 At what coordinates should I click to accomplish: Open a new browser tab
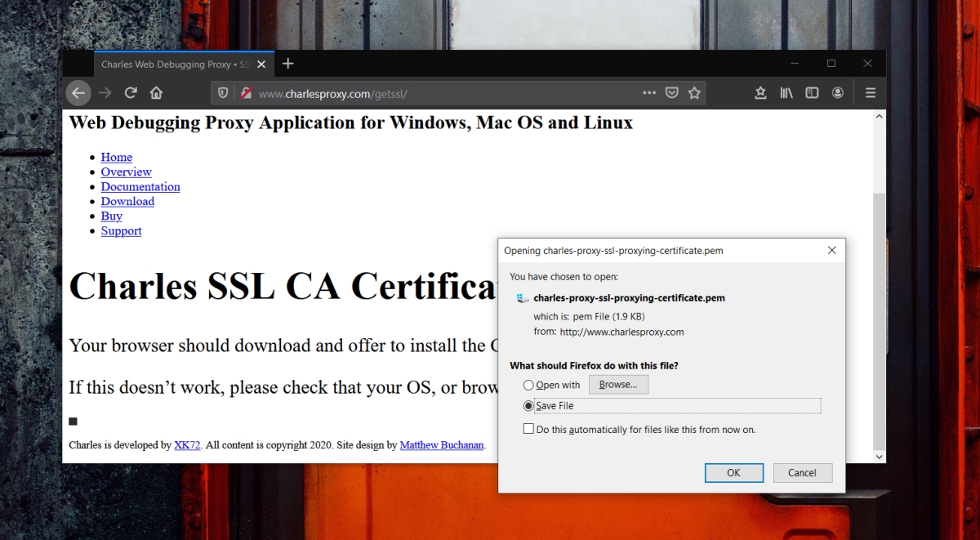coord(287,63)
